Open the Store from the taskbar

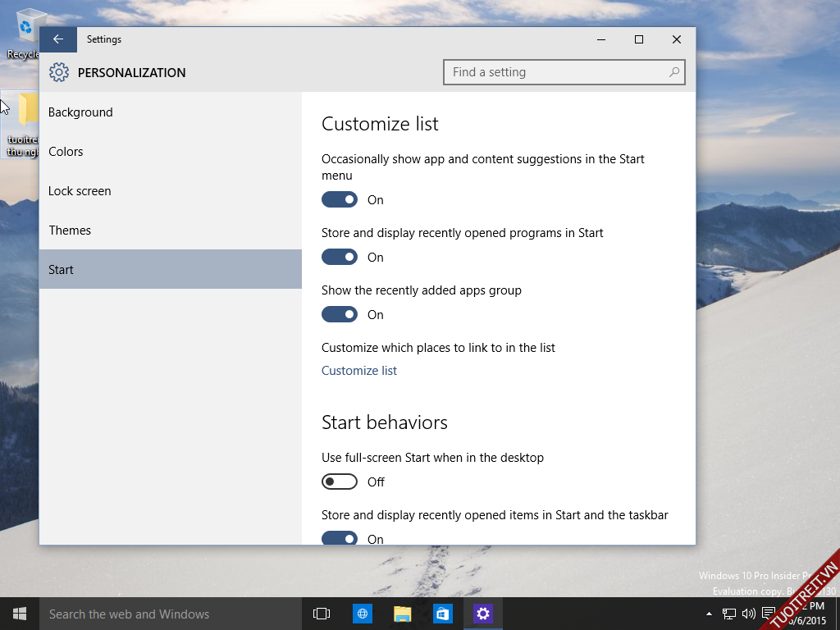(x=443, y=614)
